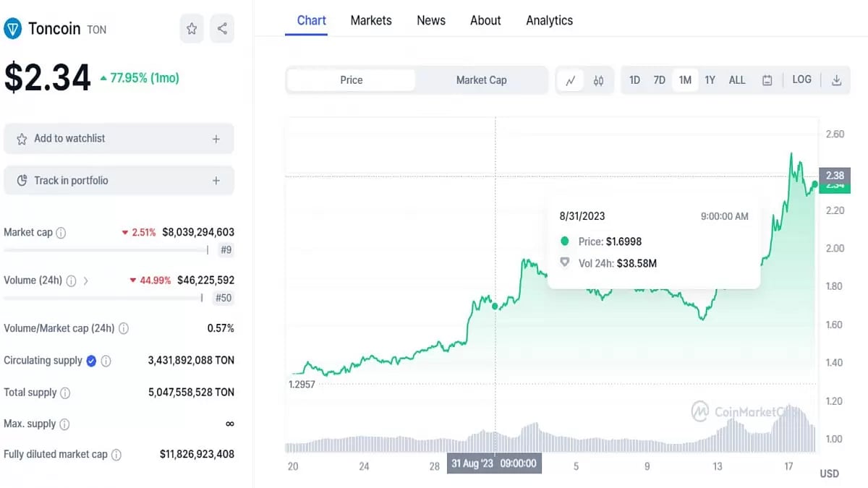Click the green current price marker on chart

(x=815, y=184)
